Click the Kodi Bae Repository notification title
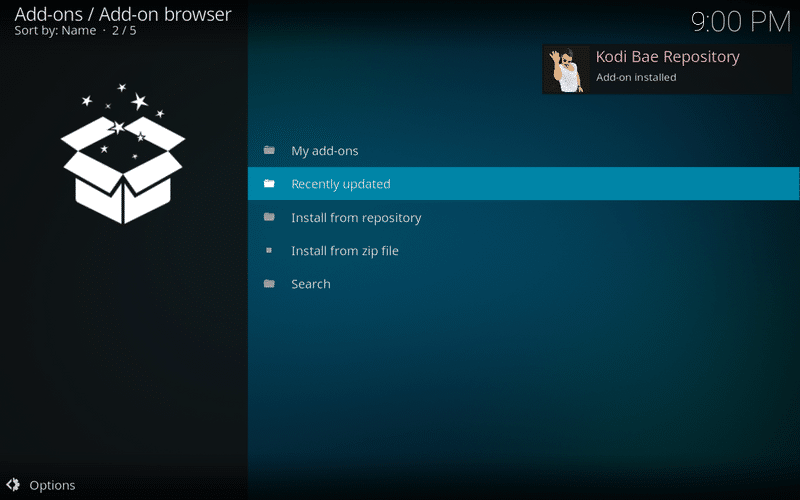Image resolution: width=800 pixels, height=500 pixels. [x=667, y=57]
